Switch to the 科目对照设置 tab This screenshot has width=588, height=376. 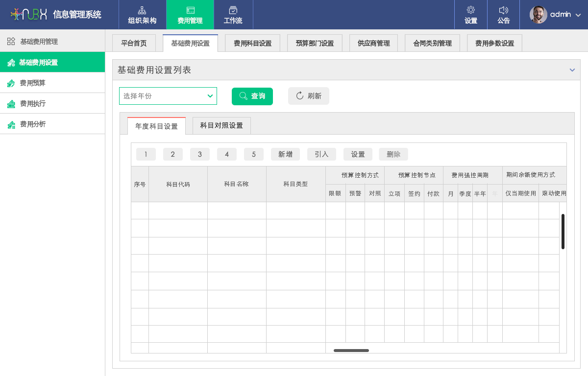coord(221,126)
